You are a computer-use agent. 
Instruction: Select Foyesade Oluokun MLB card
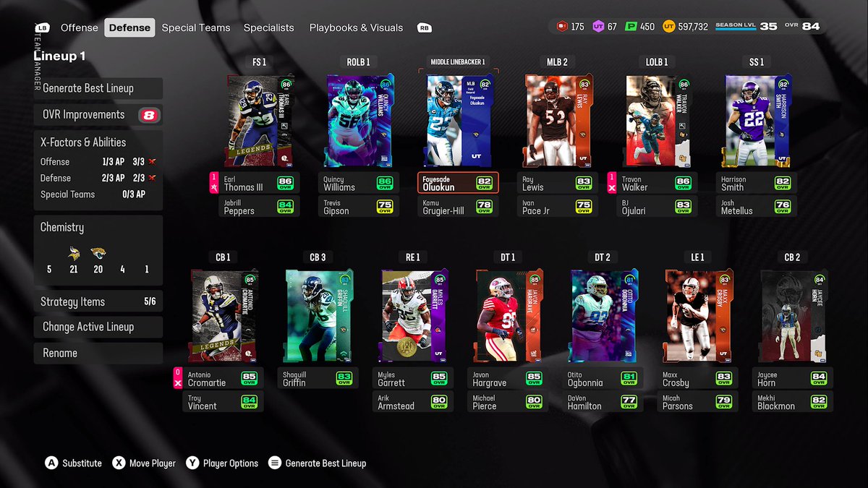point(459,121)
